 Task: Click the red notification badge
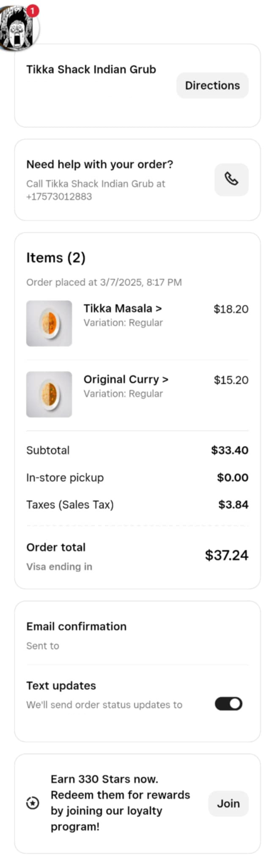[33, 10]
